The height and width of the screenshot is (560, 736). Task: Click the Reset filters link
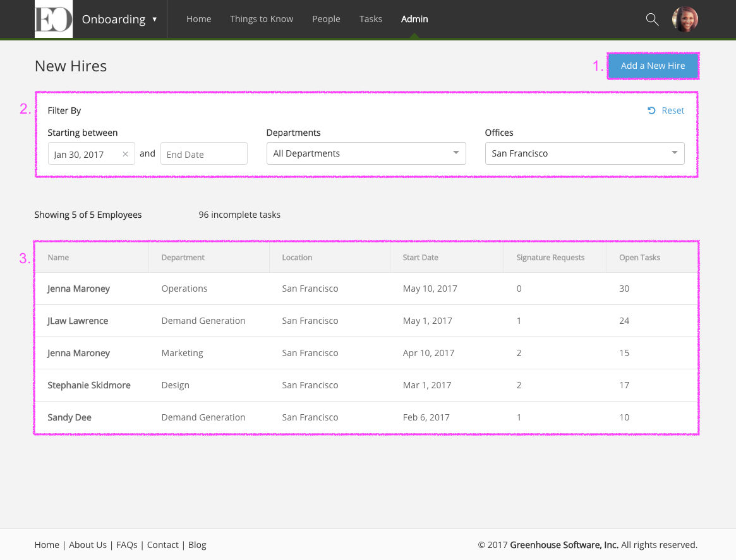(x=672, y=110)
